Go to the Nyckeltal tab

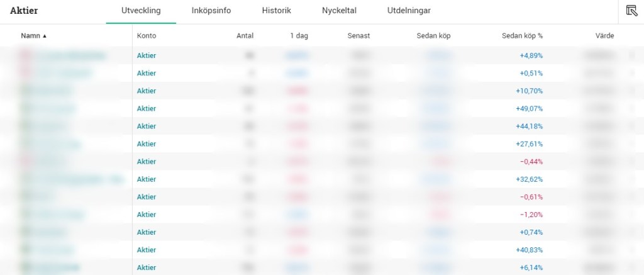tap(339, 11)
